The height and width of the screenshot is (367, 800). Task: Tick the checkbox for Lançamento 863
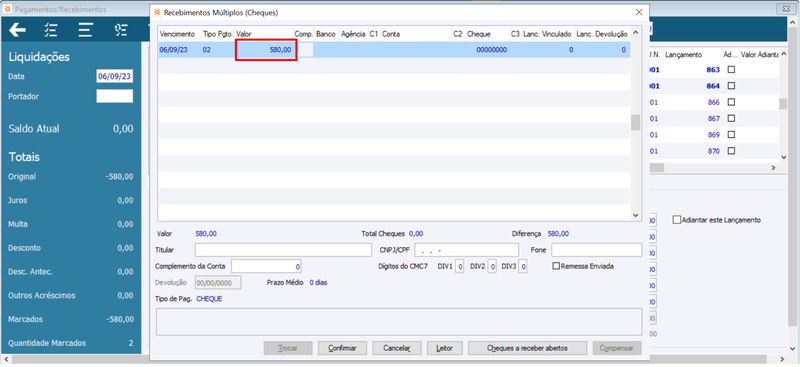[731, 69]
